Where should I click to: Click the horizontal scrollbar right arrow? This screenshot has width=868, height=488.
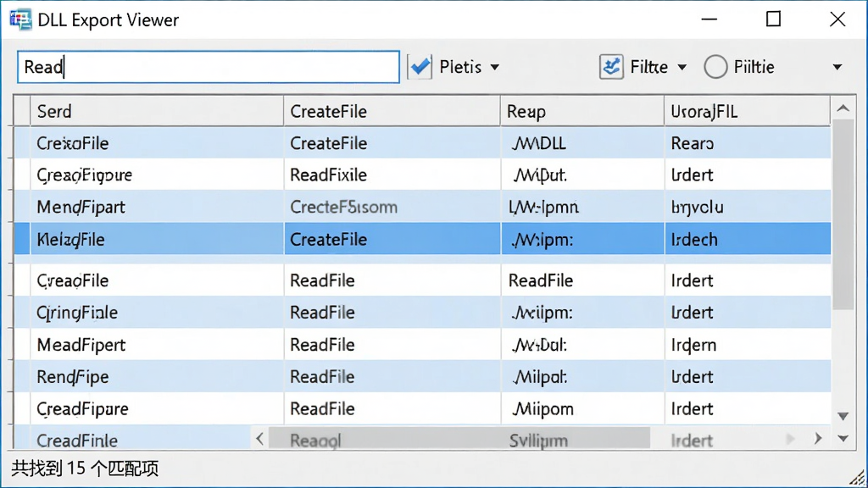click(818, 439)
